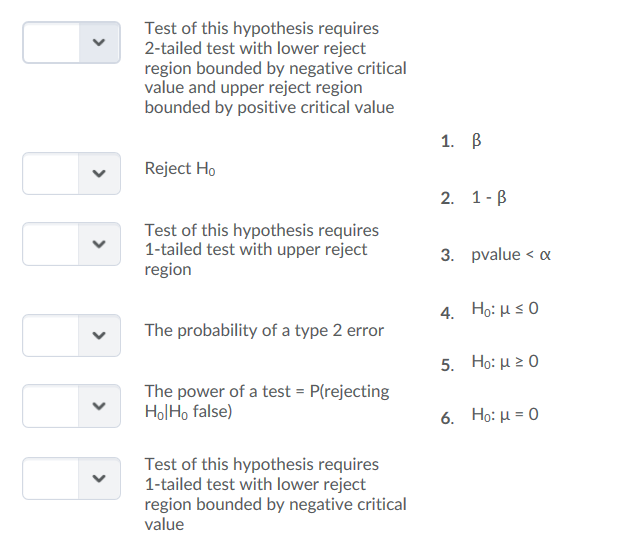Open the dropdown beside the 2-tailed test statement
The width and height of the screenshot is (637, 553).
click(97, 43)
